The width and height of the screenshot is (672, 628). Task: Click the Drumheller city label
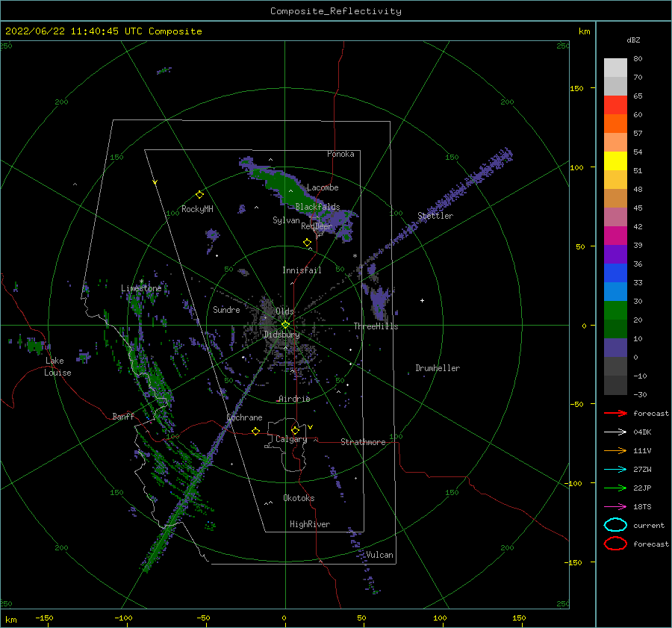coord(438,368)
